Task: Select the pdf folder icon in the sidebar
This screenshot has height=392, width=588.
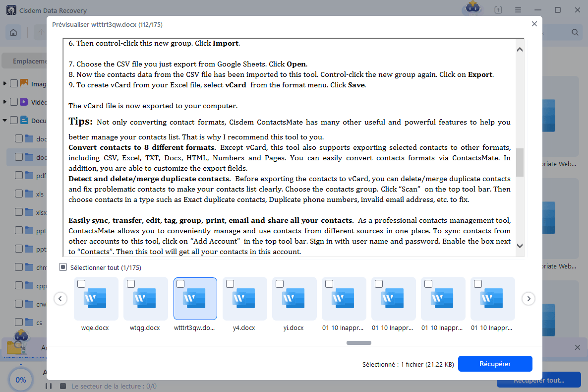Action: 29,175
